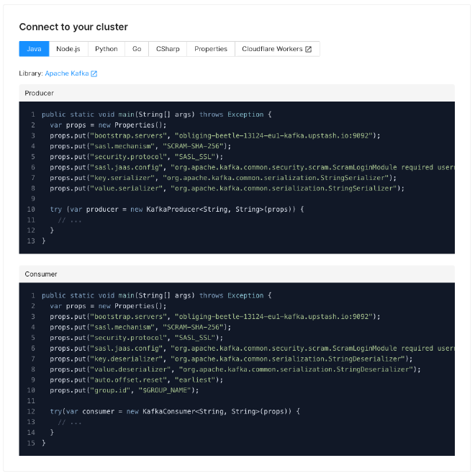The height and width of the screenshot is (476, 475).
Task: Click external link icon on Cloudflare Workers
Action: coord(309,49)
